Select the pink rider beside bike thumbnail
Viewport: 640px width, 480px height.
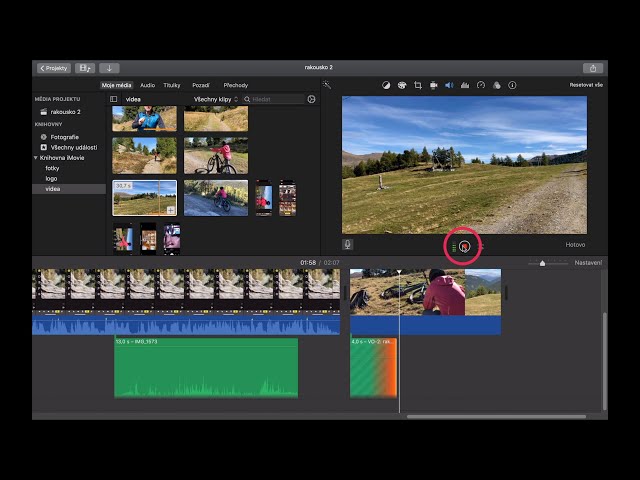[x=216, y=156]
